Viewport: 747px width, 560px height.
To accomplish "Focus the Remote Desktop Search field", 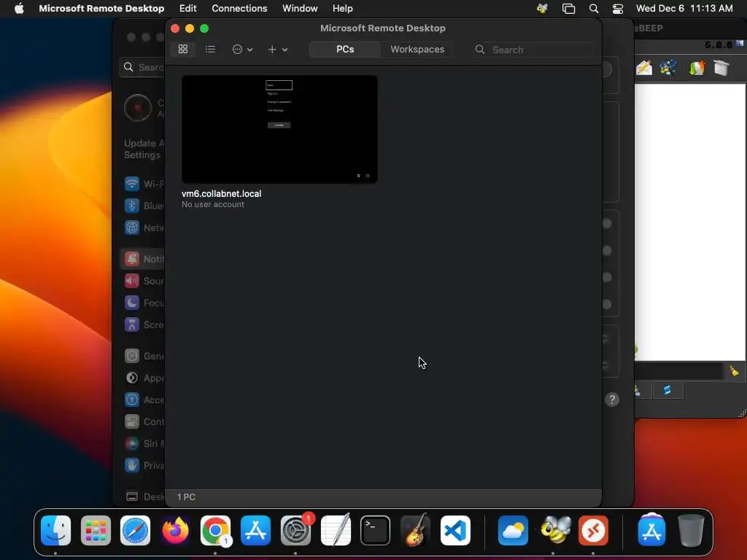I will 533,50.
